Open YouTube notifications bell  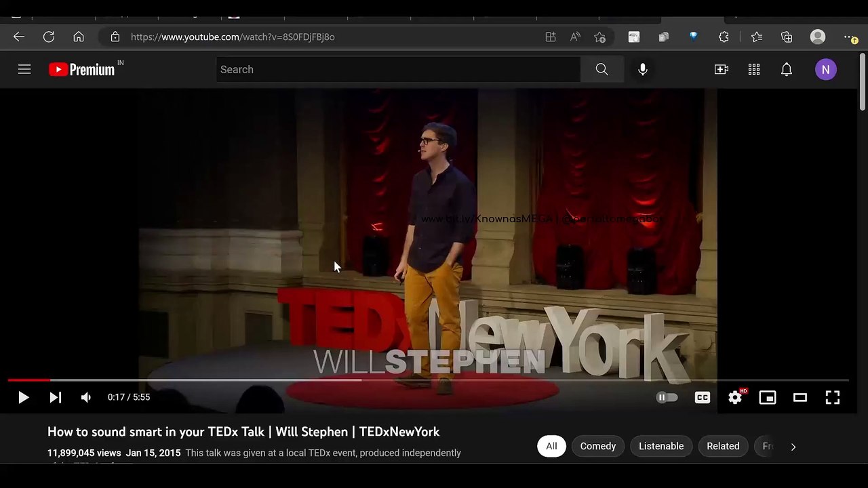click(787, 69)
